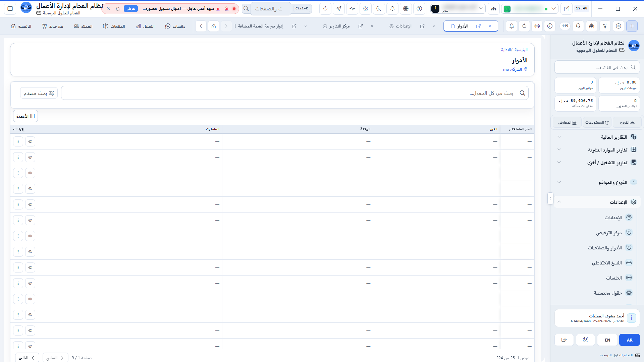Expand the الفروع والمواقع section

[x=597, y=182]
